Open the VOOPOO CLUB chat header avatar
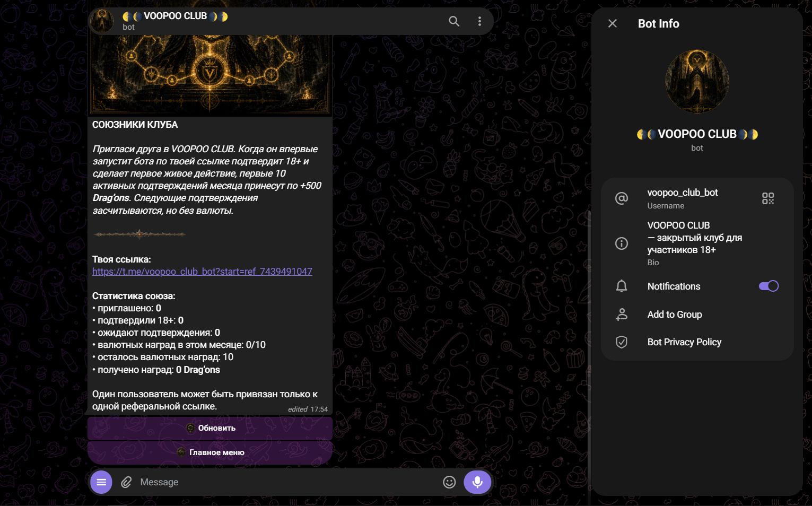 pyautogui.click(x=101, y=21)
